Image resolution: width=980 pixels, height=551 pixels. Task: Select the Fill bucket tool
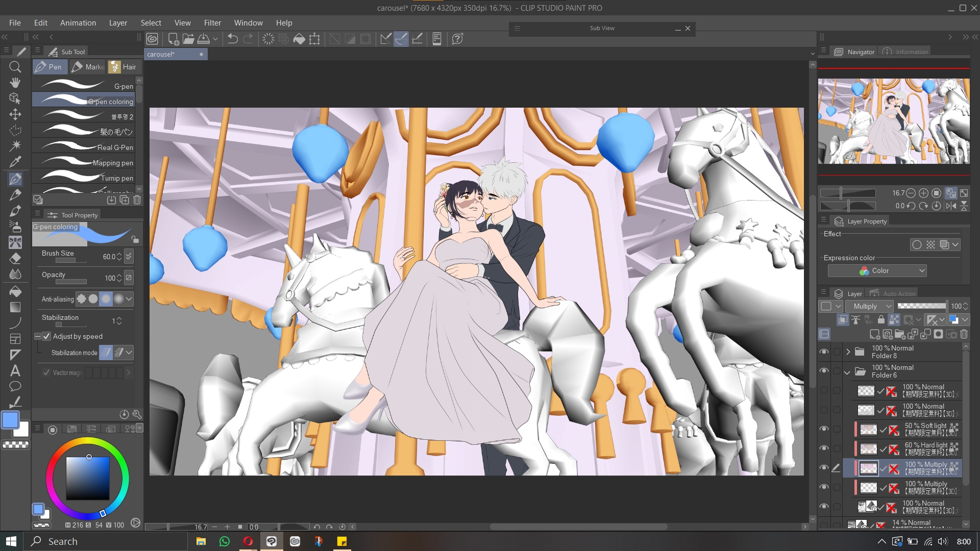[x=15, y=291]
